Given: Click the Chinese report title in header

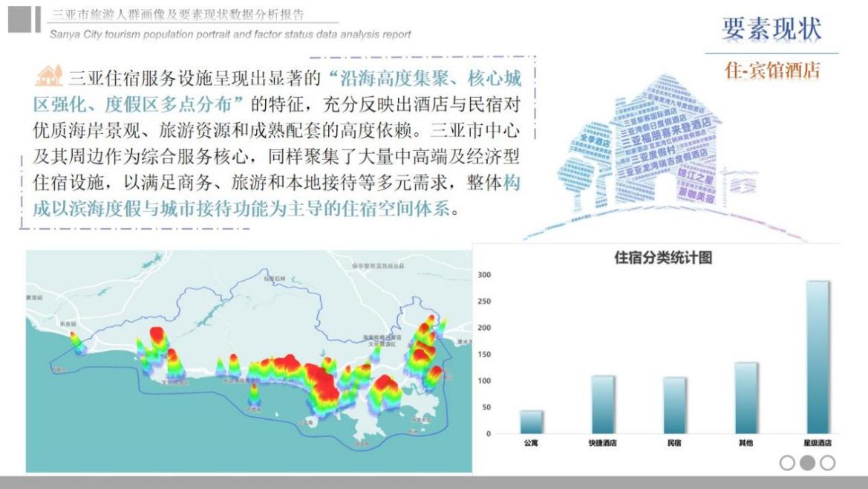Looking at the screenshot, I should (178, 15).
